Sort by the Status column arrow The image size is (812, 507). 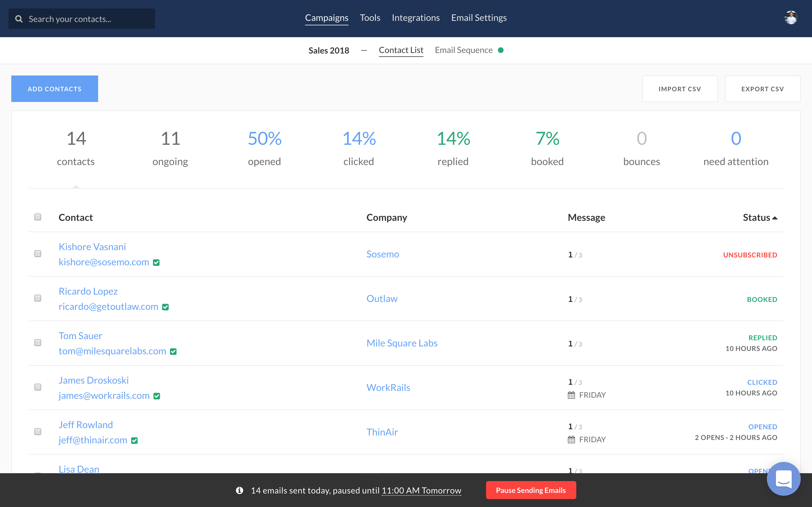(x=775, y=218)
